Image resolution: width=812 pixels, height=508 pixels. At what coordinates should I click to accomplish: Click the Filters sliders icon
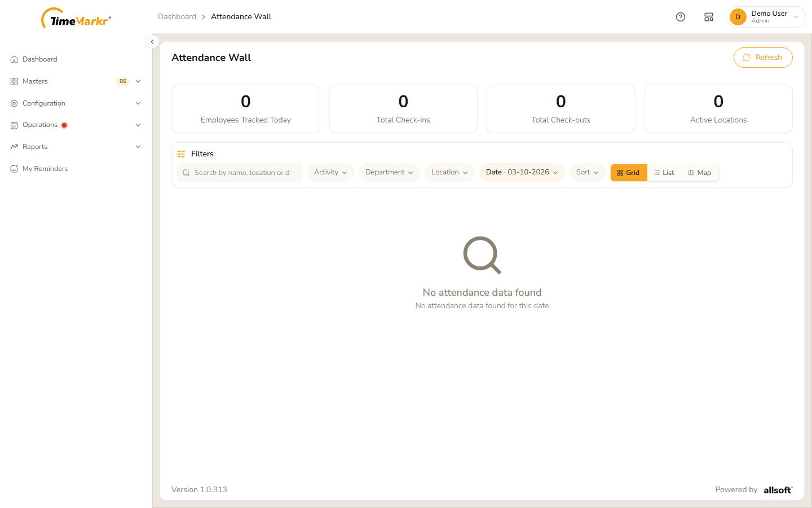(x=181, y=154)
